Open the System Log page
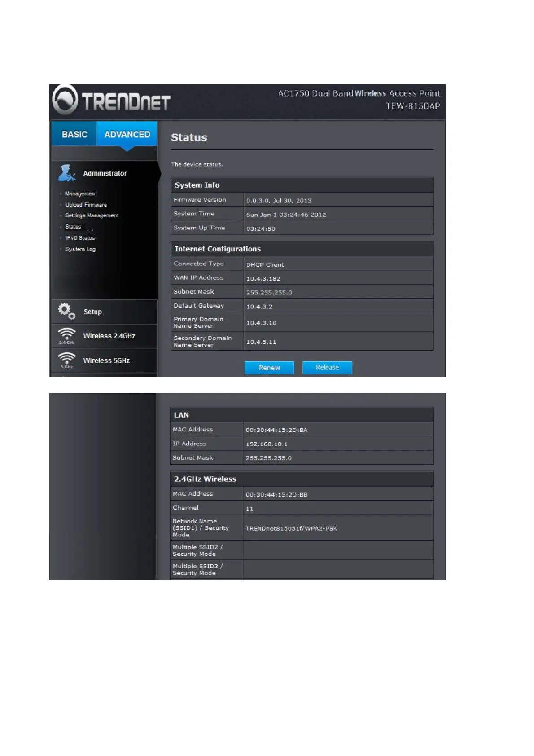534x756 pixels. pos(80,249)
